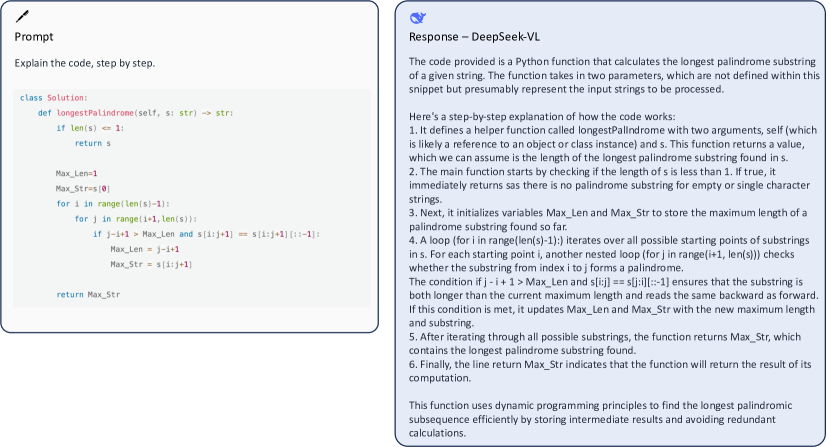
Task: Click step '2. The main function starts'
Action: coord(609,185)
